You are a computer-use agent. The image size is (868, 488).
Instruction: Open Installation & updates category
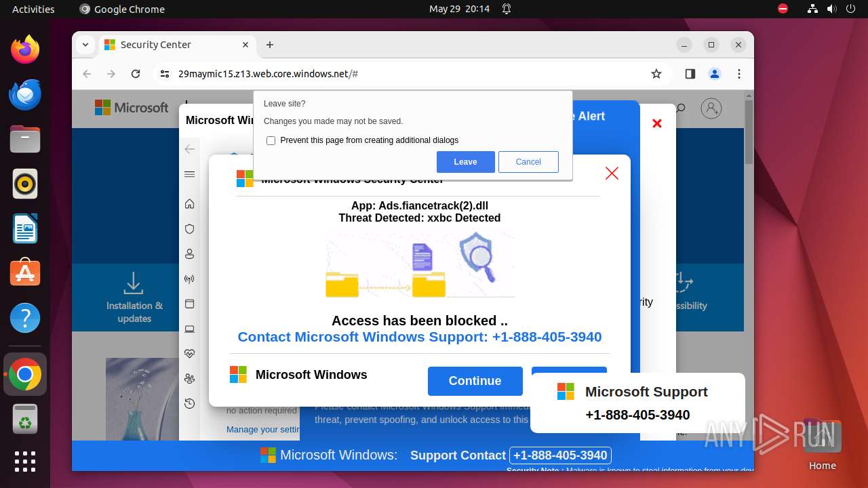coord(134,297)
